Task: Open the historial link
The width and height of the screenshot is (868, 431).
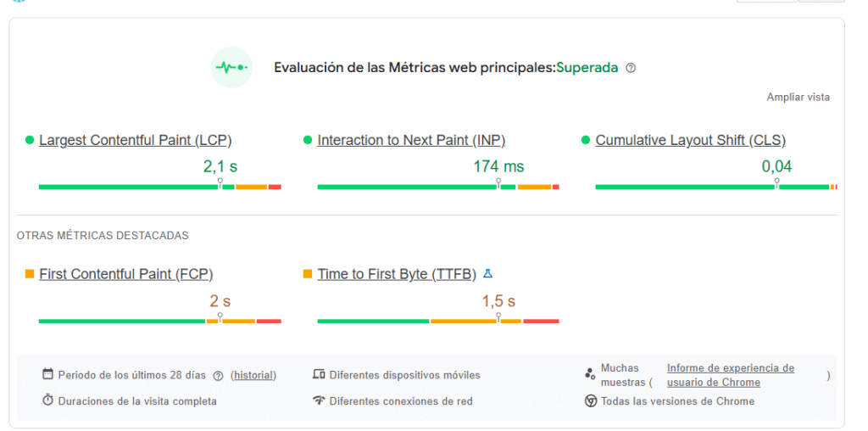Action: [253, 375]
